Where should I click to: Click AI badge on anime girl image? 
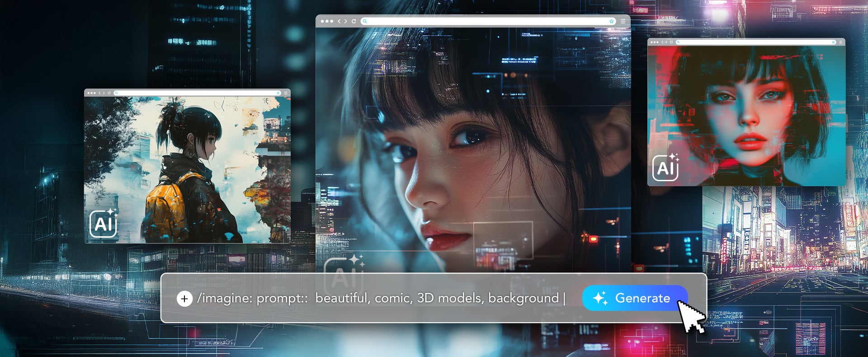coord(104,224)
